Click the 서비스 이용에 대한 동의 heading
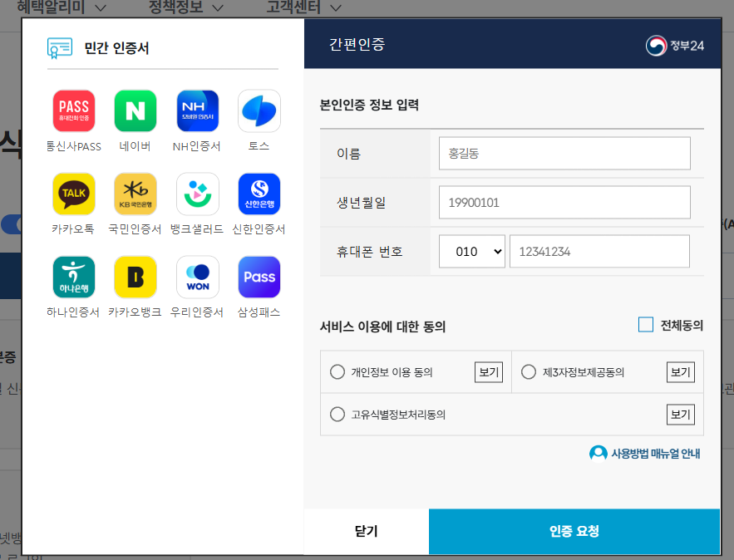This screenshot has width=734, height=560. click(x=382, y=326)
